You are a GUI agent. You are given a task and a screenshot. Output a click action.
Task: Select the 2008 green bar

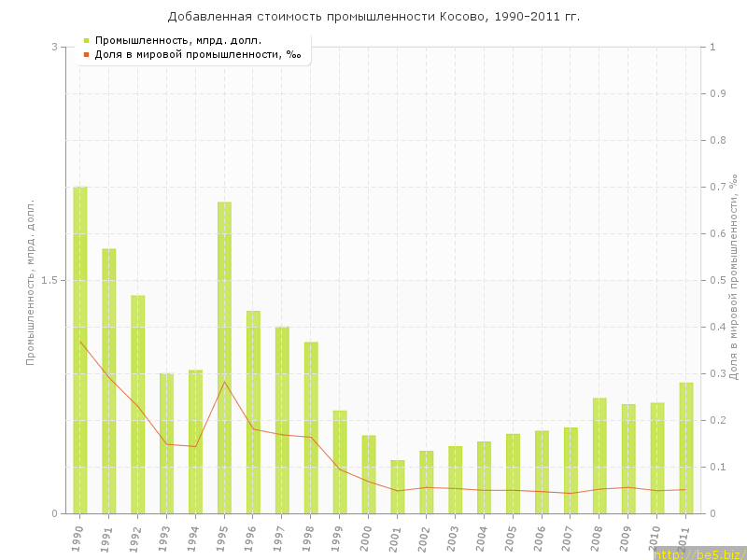(599, 455)
